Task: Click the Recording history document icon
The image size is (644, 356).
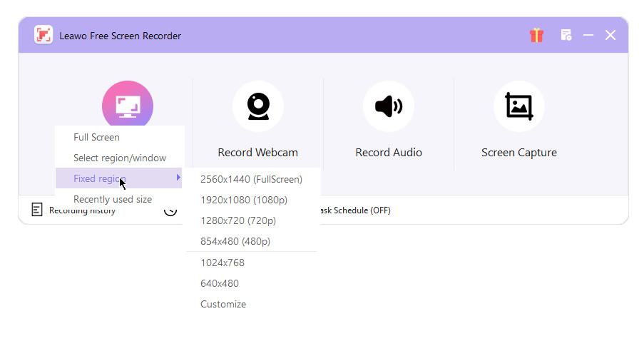Action: click(x=37, y=210)
